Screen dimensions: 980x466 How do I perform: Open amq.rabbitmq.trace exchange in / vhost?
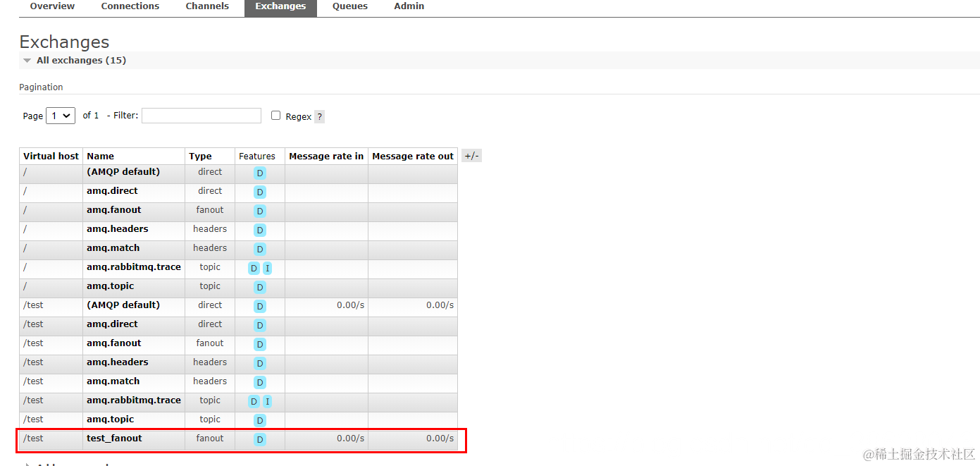click(134, 267)
